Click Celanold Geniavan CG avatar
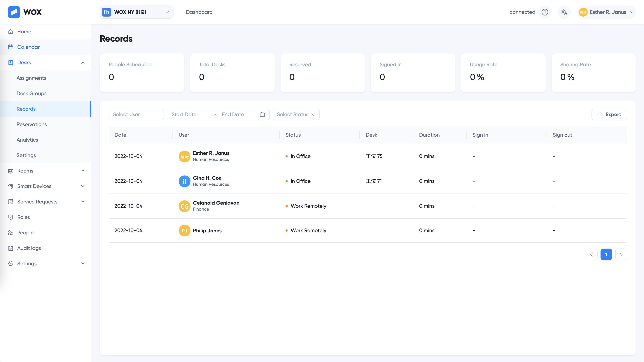This screenshot has height=362, width=644. tap(184, 206)
